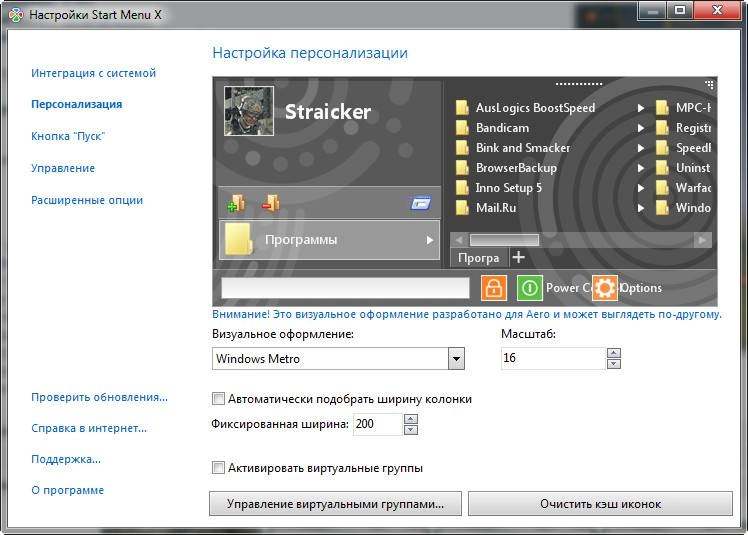748x535 pixels.
Task: Click the Bandicam folder icon
Action: [462, 128]
